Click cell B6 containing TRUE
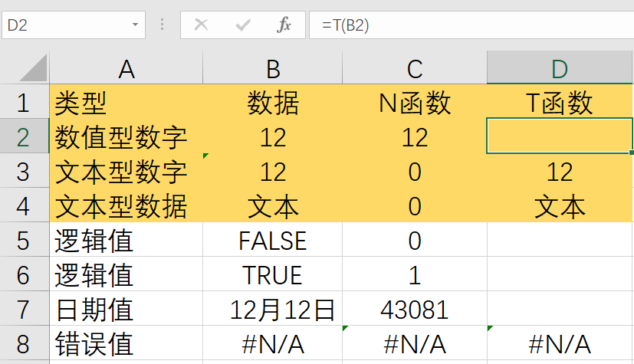634x364 pixels. click(x=272, y=274)
